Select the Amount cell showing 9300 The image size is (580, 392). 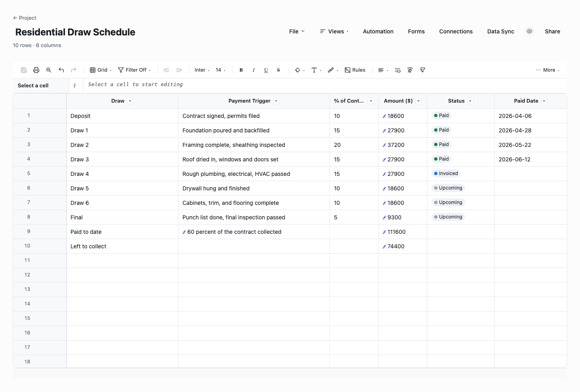tap(403, 217)
